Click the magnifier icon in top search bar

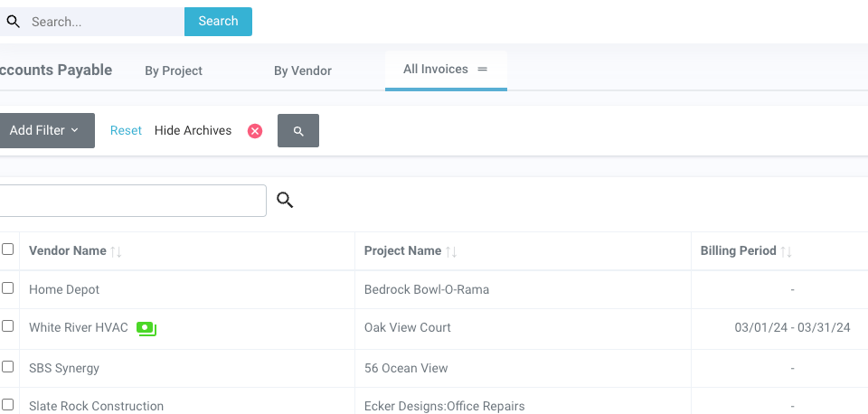13,22
